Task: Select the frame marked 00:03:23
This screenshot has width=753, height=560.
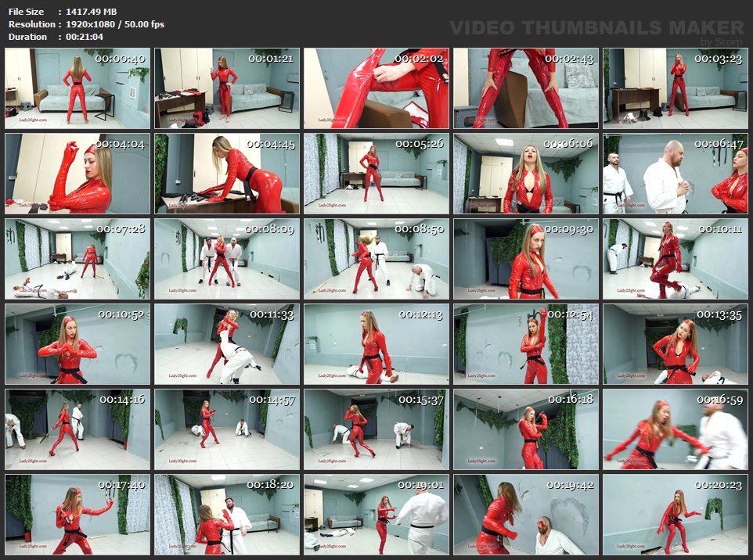Action: pyautogui.click(x=676, y=88)
